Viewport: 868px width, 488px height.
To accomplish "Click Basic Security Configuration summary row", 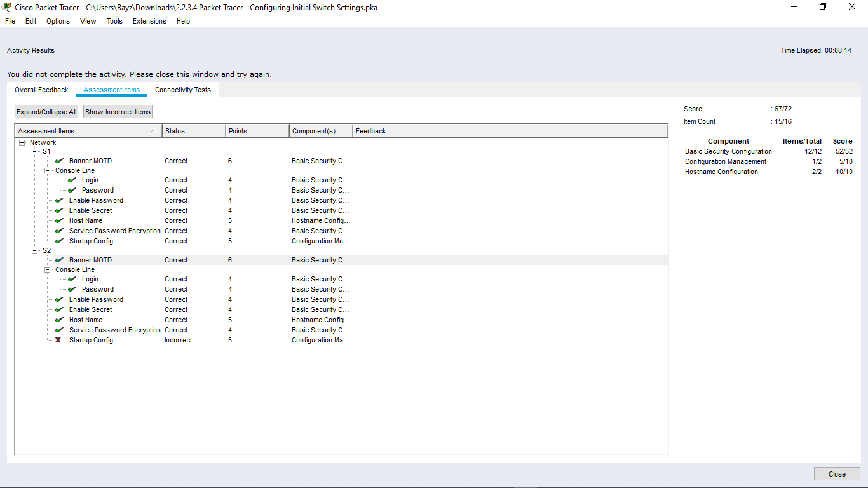I will pos(768,151).
